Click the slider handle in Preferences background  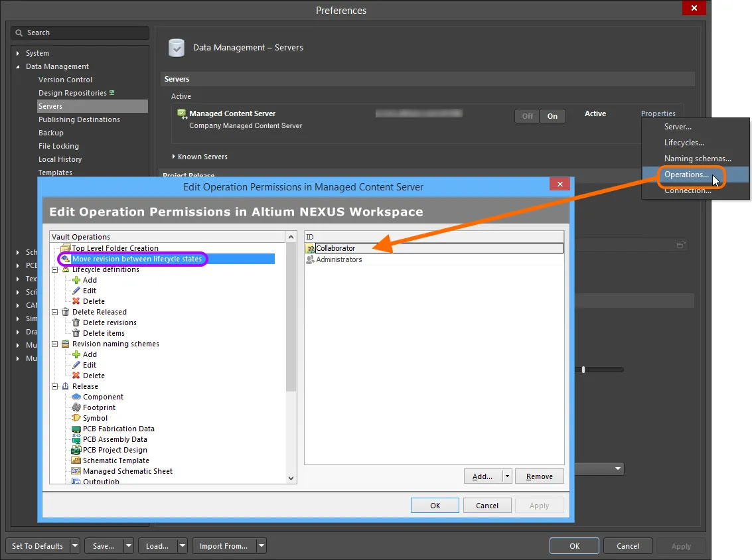click(x=583, y=370)
